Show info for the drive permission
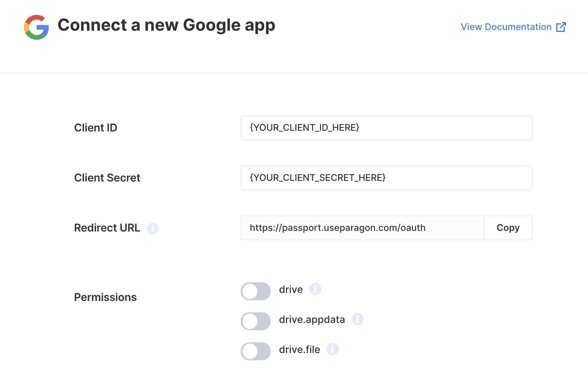 [x=315, y=289]
